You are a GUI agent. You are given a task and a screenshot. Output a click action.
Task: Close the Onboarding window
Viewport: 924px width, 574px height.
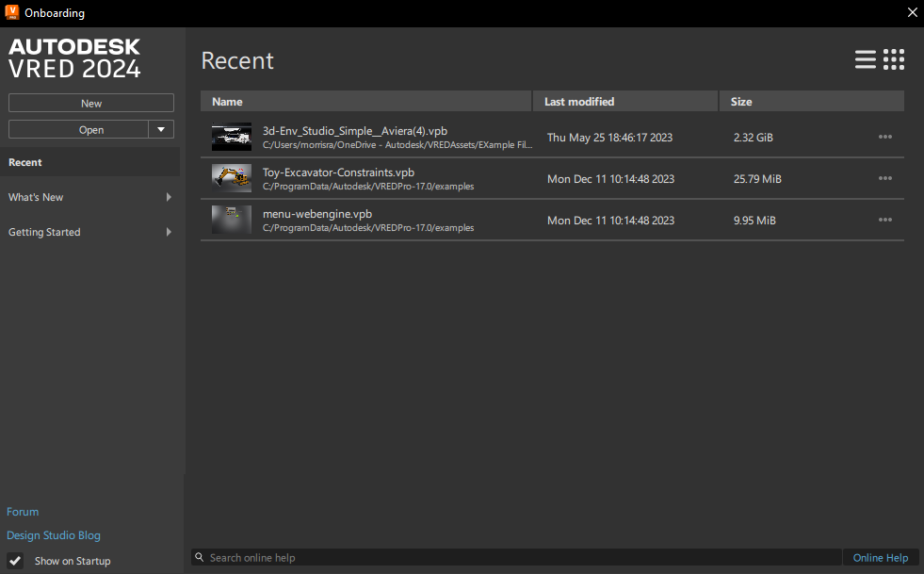tap(912, 12)
